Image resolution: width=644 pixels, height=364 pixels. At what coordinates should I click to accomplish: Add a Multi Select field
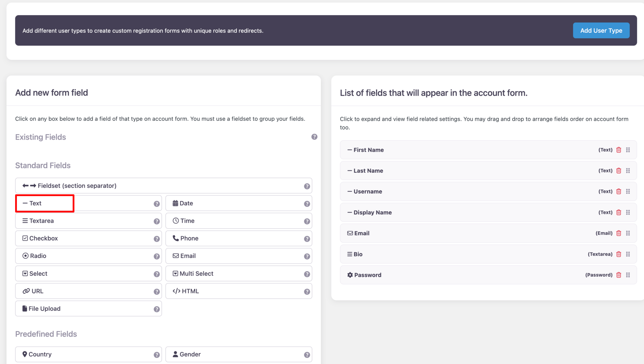239,273
